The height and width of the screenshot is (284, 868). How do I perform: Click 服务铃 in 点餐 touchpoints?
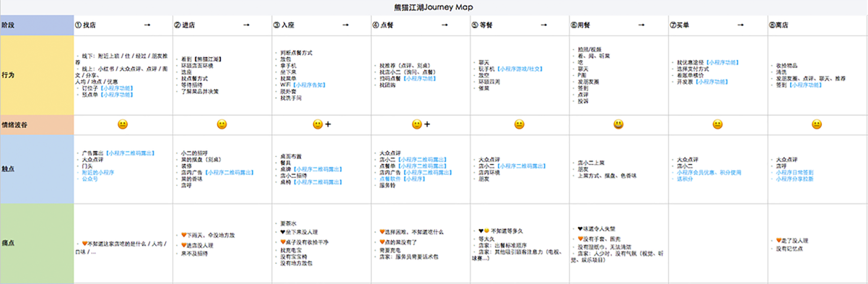point(387,186)
